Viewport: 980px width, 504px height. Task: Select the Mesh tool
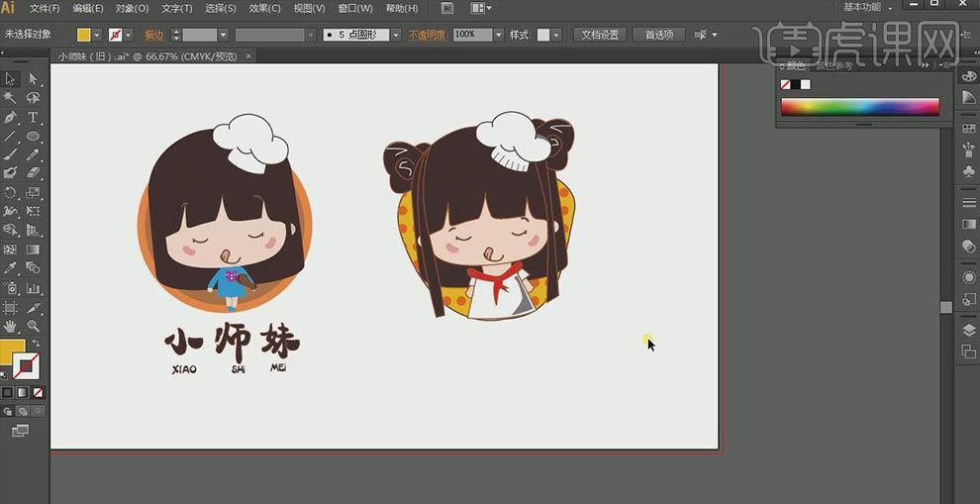pyautogui.click(x=10, y=250)
